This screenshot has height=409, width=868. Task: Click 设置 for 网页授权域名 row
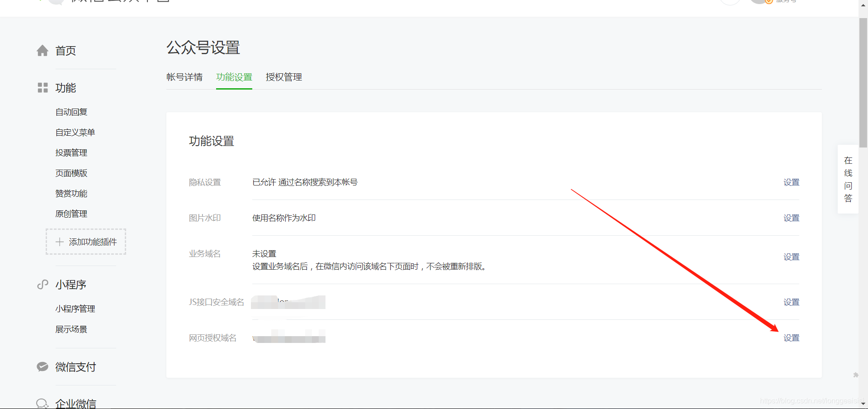click(x=791, y=338)
